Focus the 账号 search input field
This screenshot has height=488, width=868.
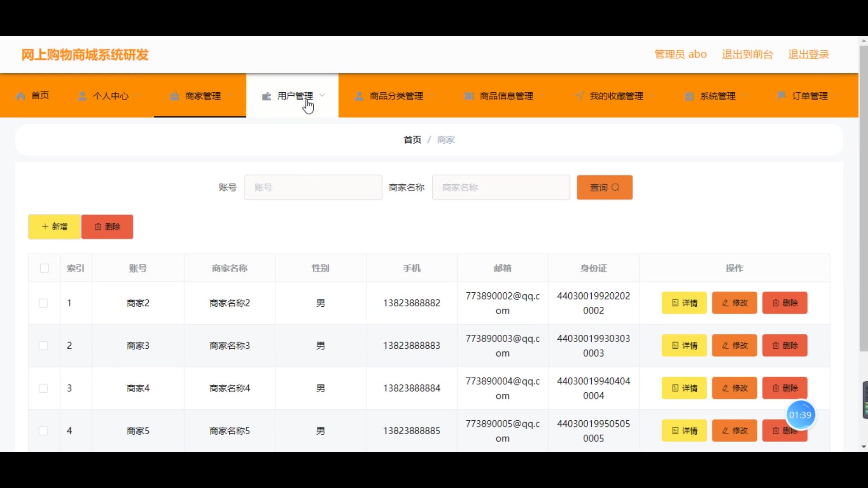(x=313, y=188)
